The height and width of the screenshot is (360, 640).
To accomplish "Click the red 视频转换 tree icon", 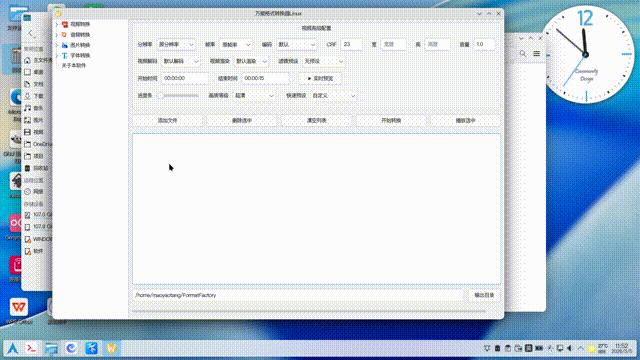I will click(64, 24).
